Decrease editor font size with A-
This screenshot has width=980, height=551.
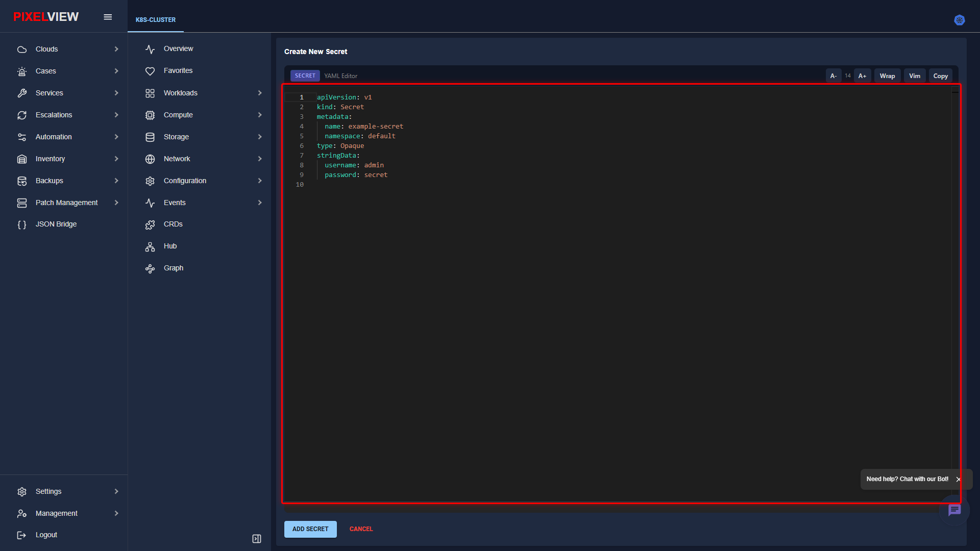coord(834,76)
